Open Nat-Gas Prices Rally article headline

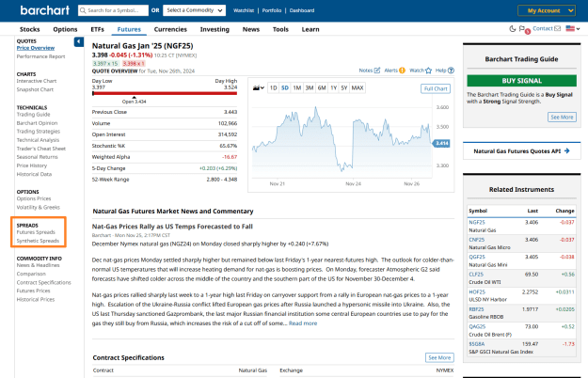(172, 227)
